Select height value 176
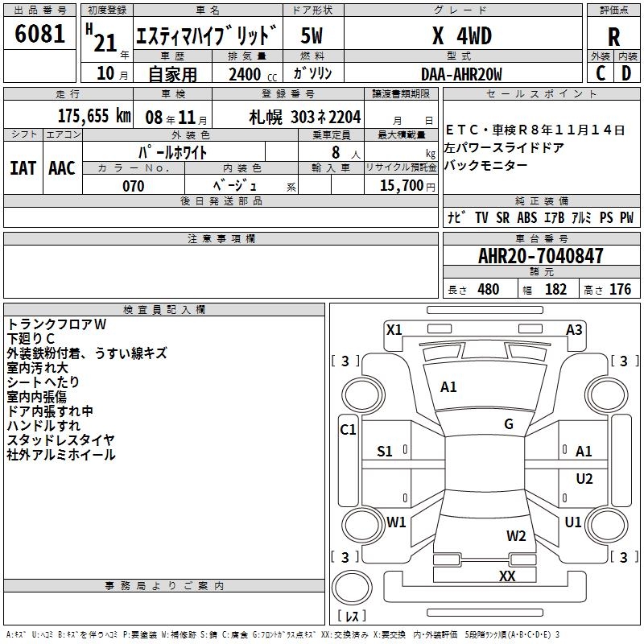Viewport: 644px width, 644px height. point(620,289)
